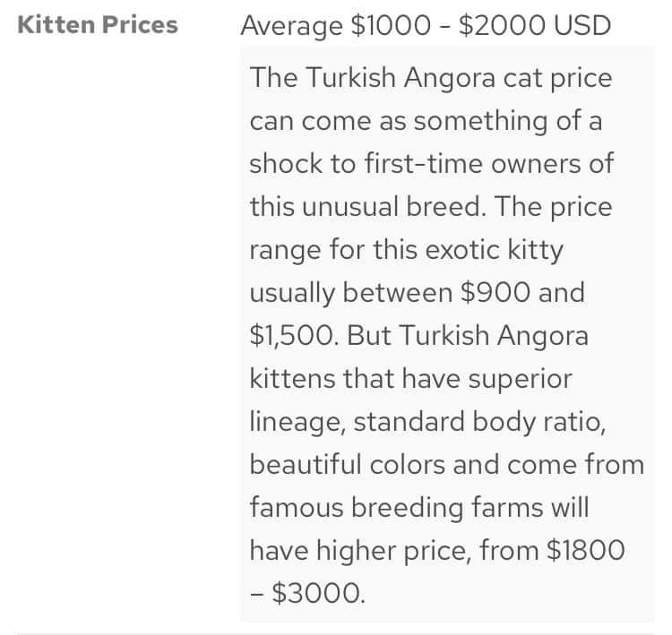Image resolution: width=672 pixels, height=635 pixels.
Task: Click "The Turkish Angora cat price" line
Action: pyautogui.click(x=431, y=79)
